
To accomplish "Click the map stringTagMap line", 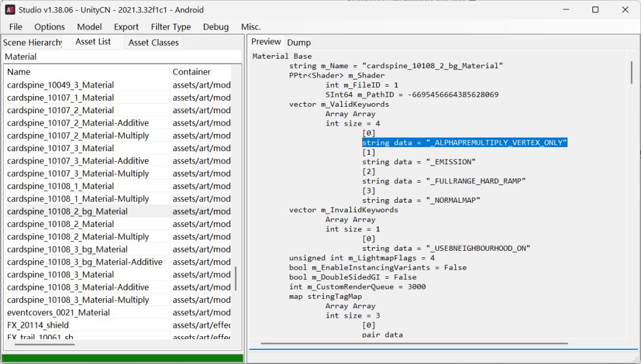I will pyautogui.click(x=325, y=296).
